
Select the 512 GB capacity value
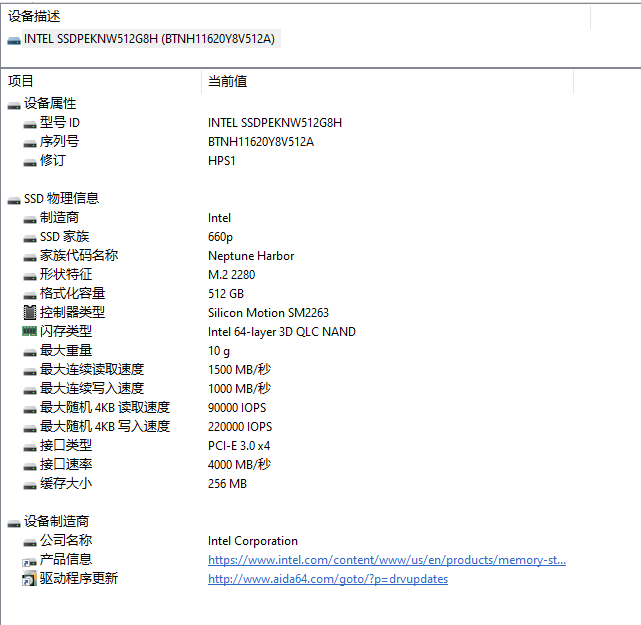click(226, 293)
